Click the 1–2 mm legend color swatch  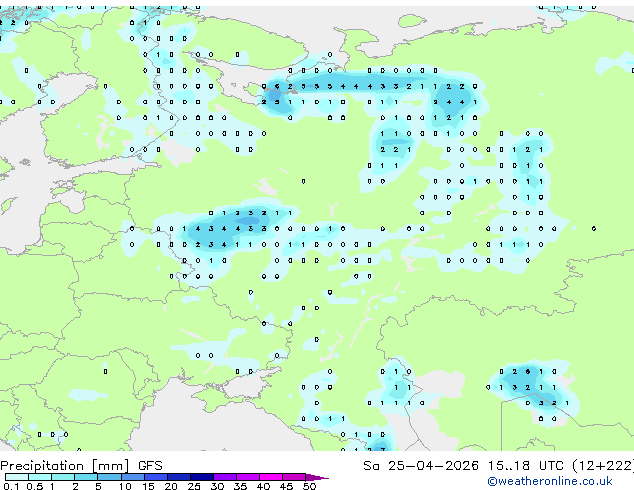click(x=63, y=477)
